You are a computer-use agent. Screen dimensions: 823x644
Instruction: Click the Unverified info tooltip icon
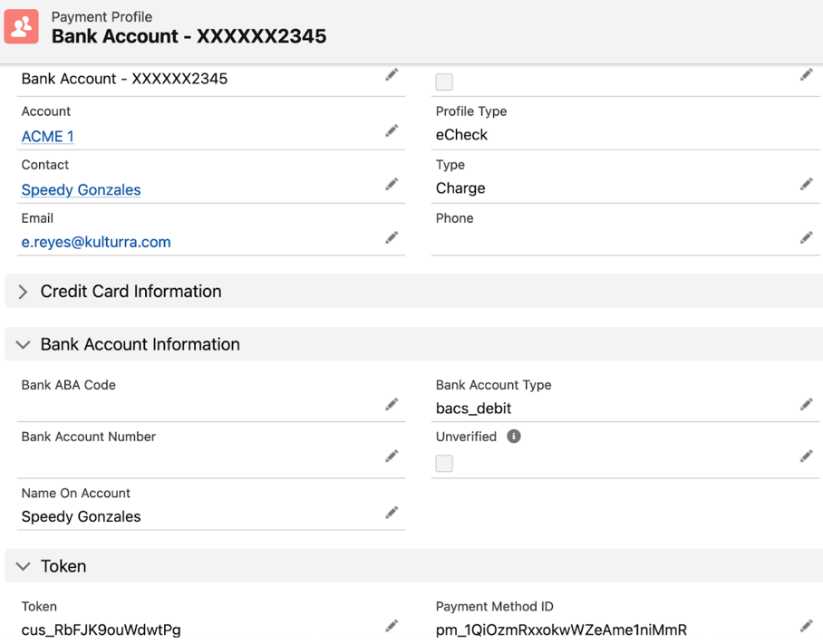[x=514, y=437]
